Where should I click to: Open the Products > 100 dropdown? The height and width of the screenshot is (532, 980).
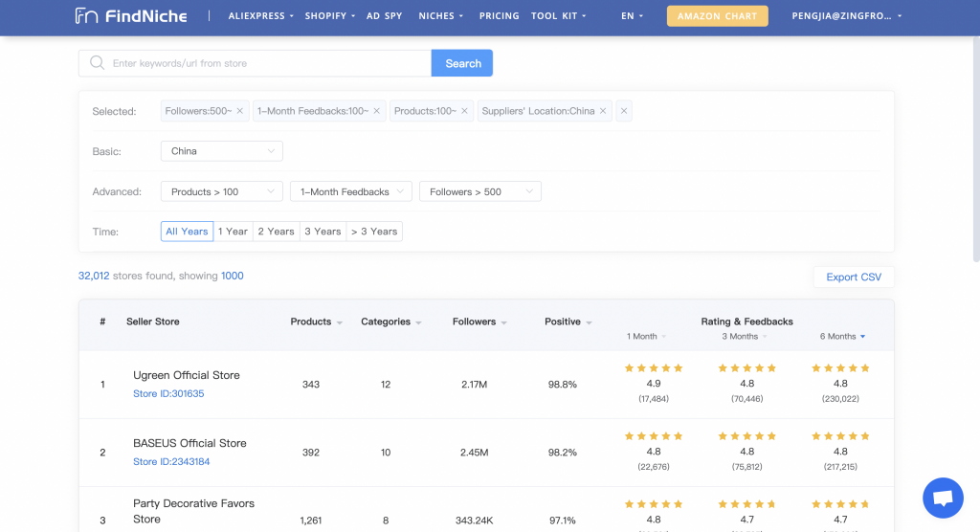click(x=222, y=191)
